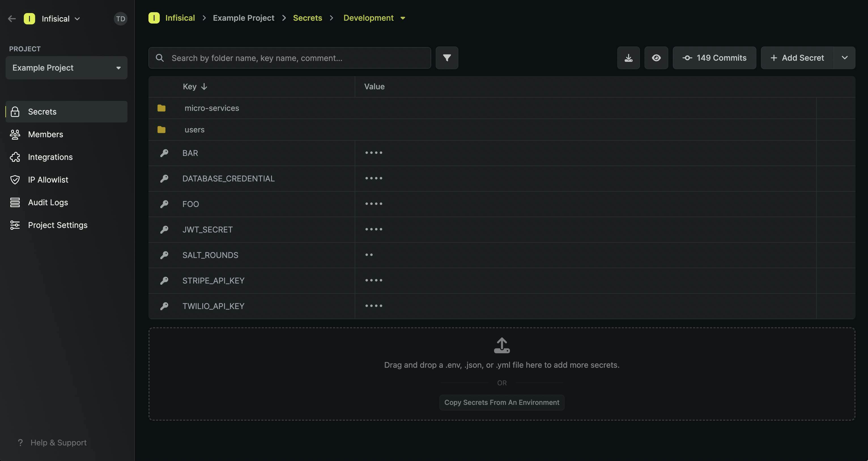Reveal the hidden STRIPE_API_KEY value
The height and width of the screenshot is (461, 868).
[374, 281]
